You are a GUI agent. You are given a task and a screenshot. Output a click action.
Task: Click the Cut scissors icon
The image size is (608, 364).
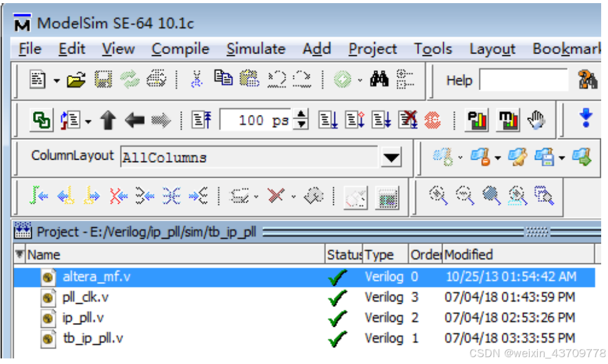[x=197, y=80]
